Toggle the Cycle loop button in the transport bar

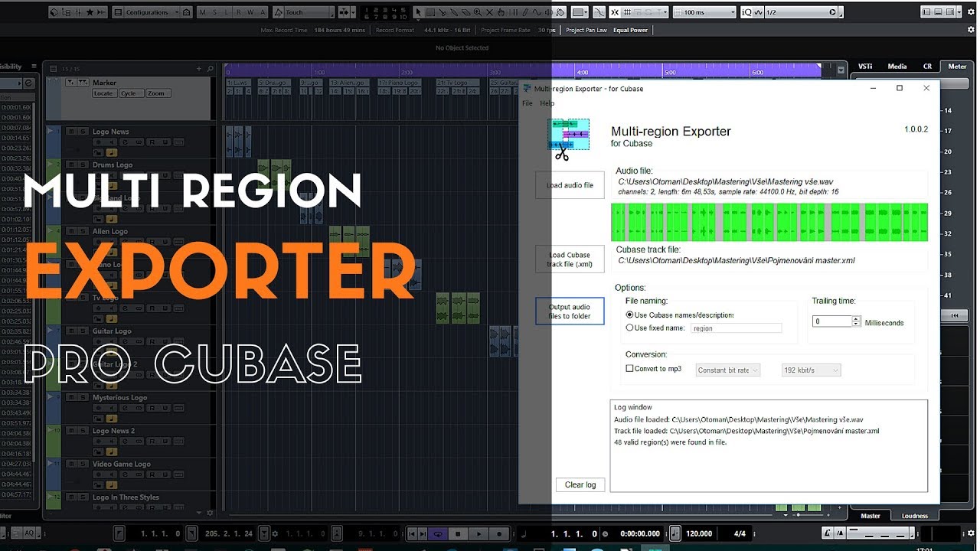tap(438, 533)
